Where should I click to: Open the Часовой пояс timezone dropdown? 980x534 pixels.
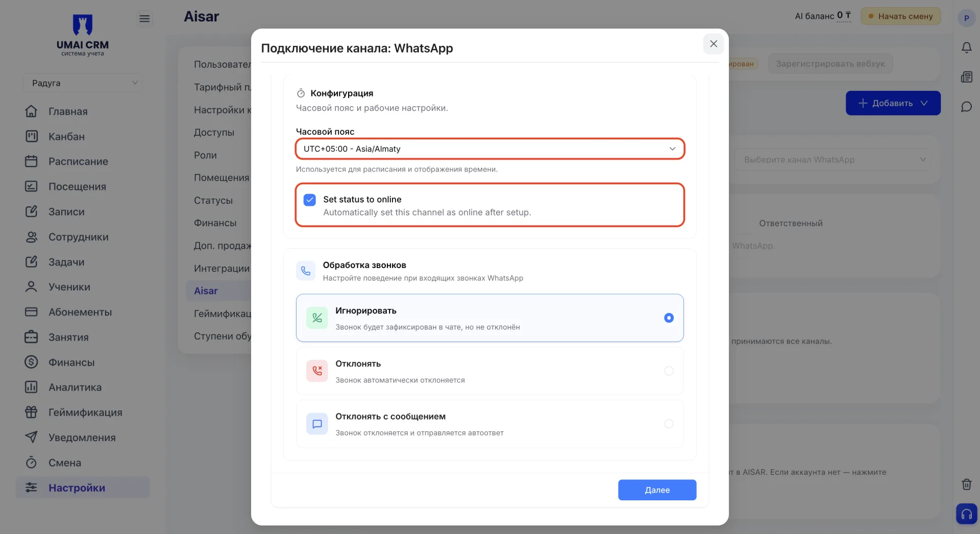(489, 149)
